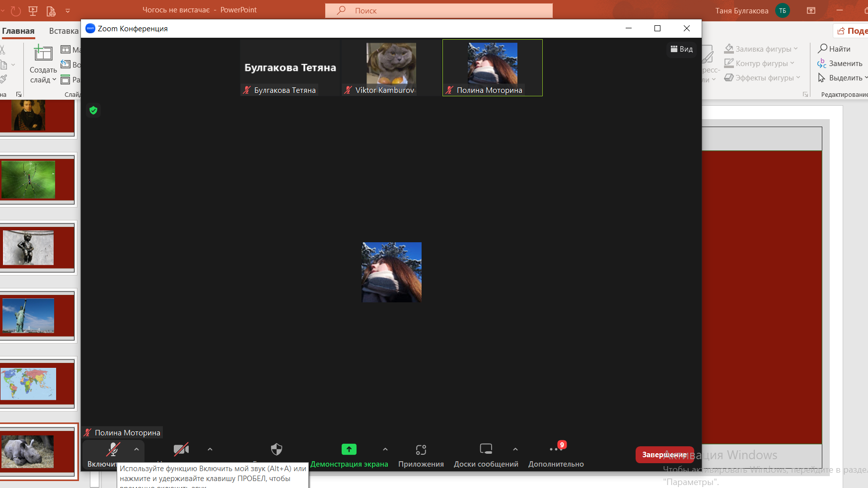
Task: Open the drawing group dialog launcher
Action: (x=805, y=94)
